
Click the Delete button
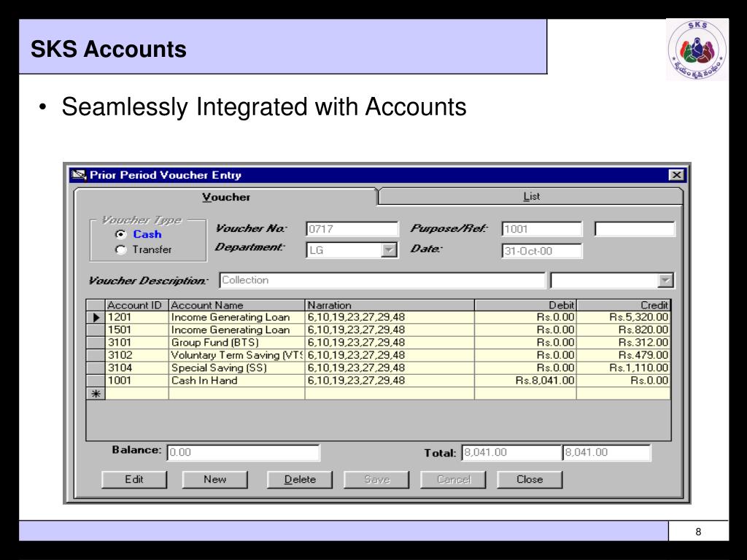point(300,480)
